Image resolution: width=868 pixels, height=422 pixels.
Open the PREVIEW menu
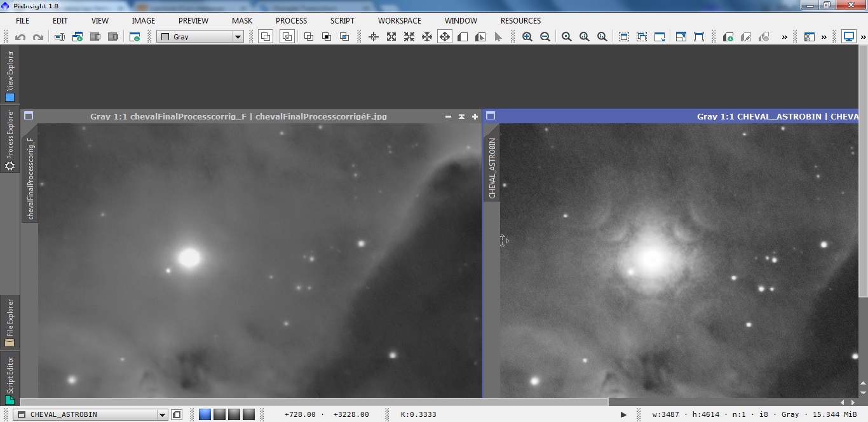pyautogui.click(x=193, y=20)
